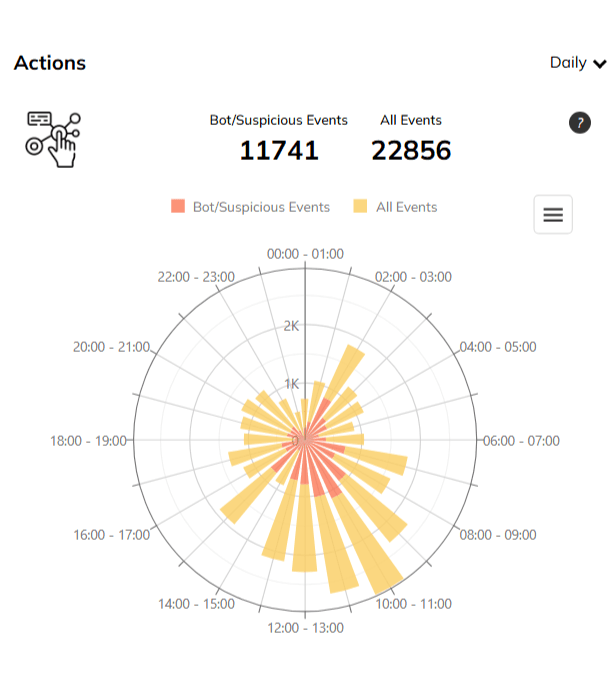Expand the Daily period dropdown
This screenshot has height=673, width=615.
(x=577, y=63)
